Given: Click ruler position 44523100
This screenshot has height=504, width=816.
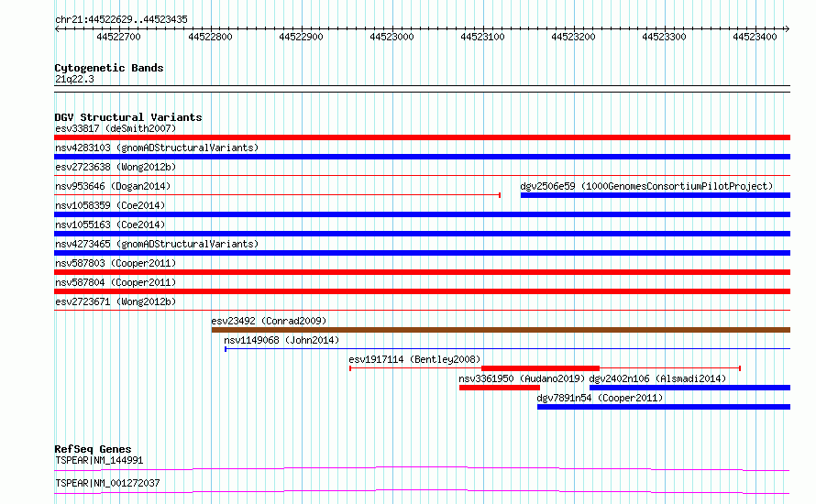Looking at the screenshot, I should (482, 37).
